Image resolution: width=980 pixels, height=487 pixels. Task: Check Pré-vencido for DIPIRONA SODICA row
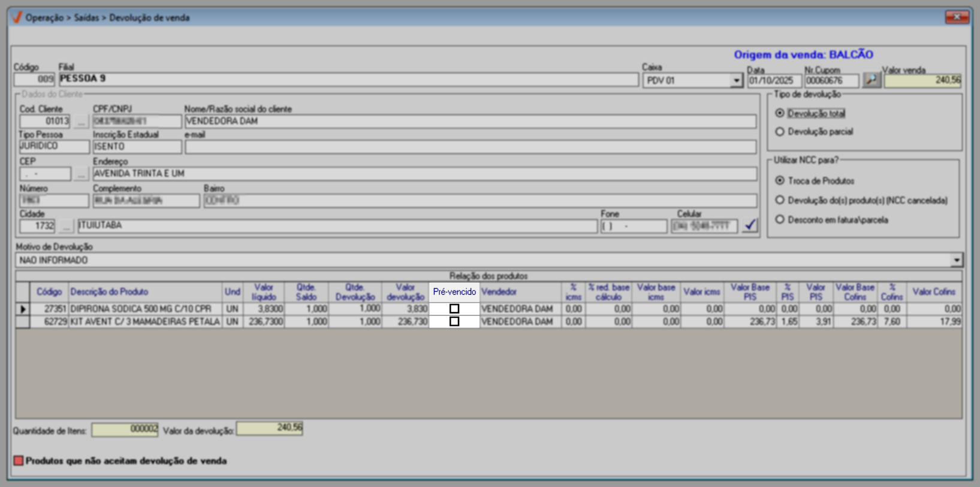click(x=454, y=309)
